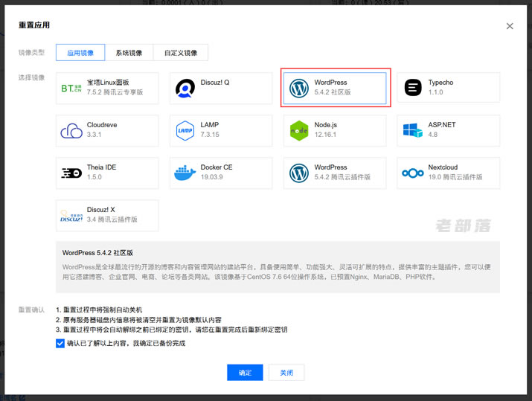The height and width of the screenshot is (401, 532).
Task: Select Discuz! Q image name
Action: pyautogui.click(x=215, y=83)
